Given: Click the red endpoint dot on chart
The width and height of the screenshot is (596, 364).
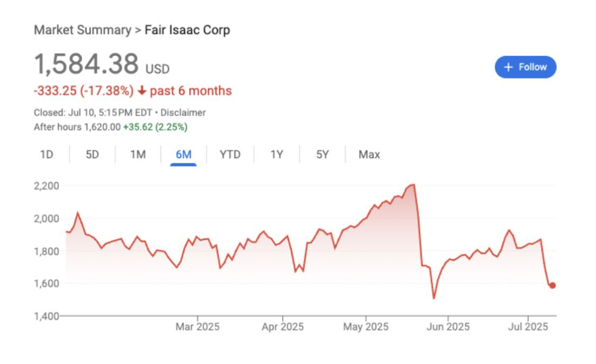Looking at the screenshot, I should tap(552, 286).
